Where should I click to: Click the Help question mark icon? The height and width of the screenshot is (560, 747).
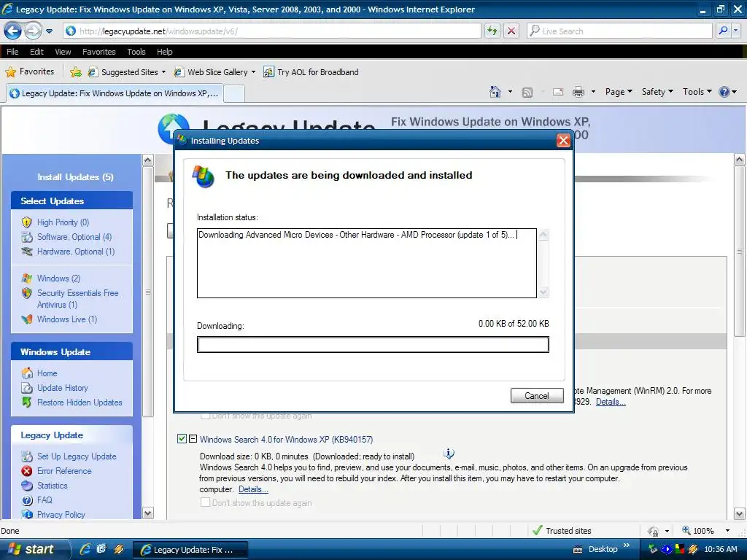tap(724, 91)
